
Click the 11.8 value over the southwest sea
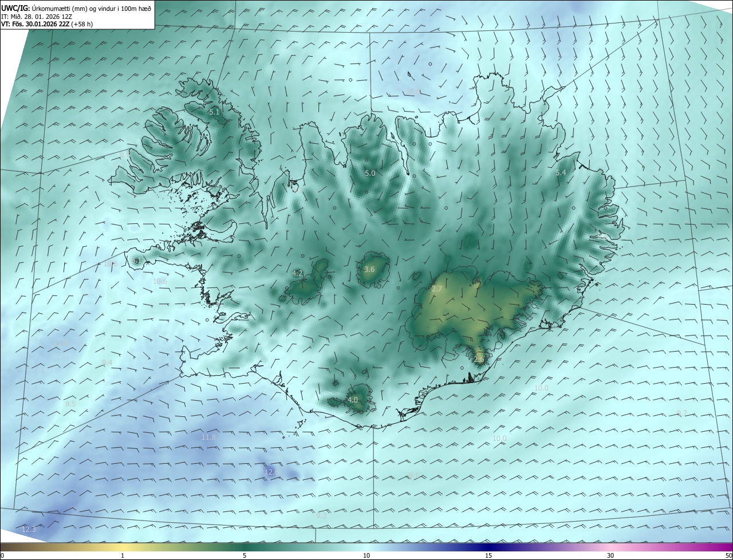209,437
